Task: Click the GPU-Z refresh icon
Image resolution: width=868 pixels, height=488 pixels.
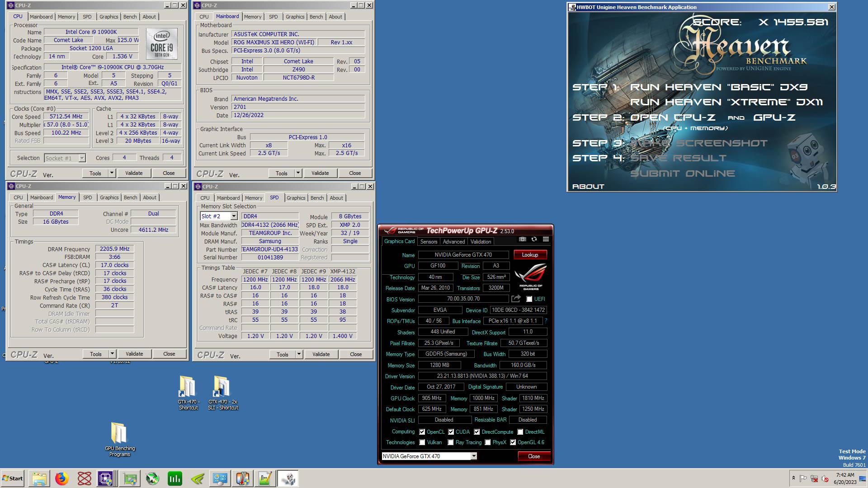Action: click(534, 239)
